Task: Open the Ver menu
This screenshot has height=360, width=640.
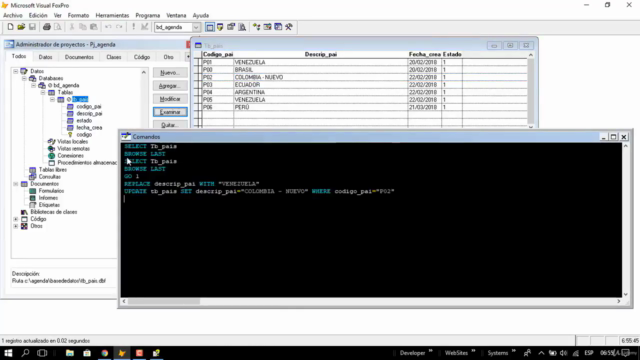Action: coord(58,16)
